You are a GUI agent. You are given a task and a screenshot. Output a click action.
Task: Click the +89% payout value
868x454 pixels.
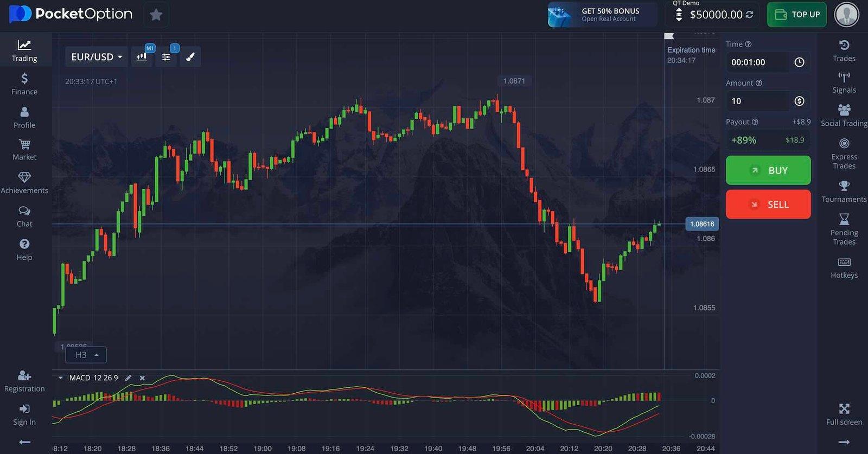click(x=744, y=140)
